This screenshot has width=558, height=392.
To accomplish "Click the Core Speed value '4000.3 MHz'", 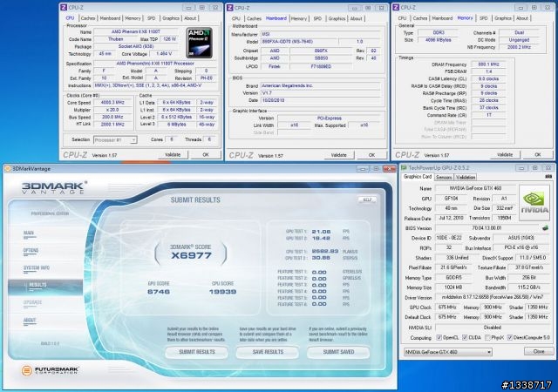I will coord(112,103).
